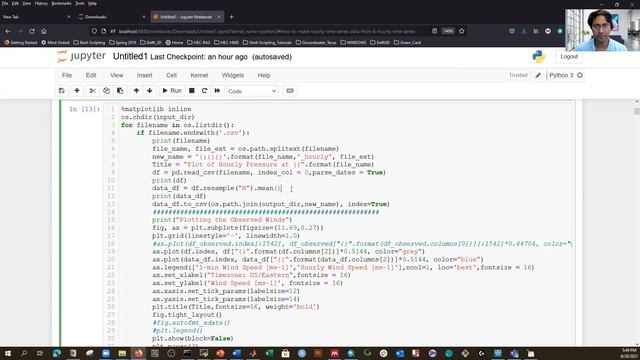Image resolution: width=640 pixels, height=360 pixels.
Task: Move the selected cell down
Action: coord(150,91)
